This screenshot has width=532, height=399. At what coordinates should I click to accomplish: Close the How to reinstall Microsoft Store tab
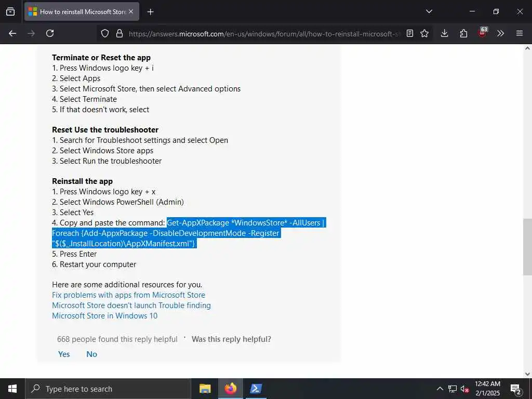pyautogui.click(x=131, y=11)
